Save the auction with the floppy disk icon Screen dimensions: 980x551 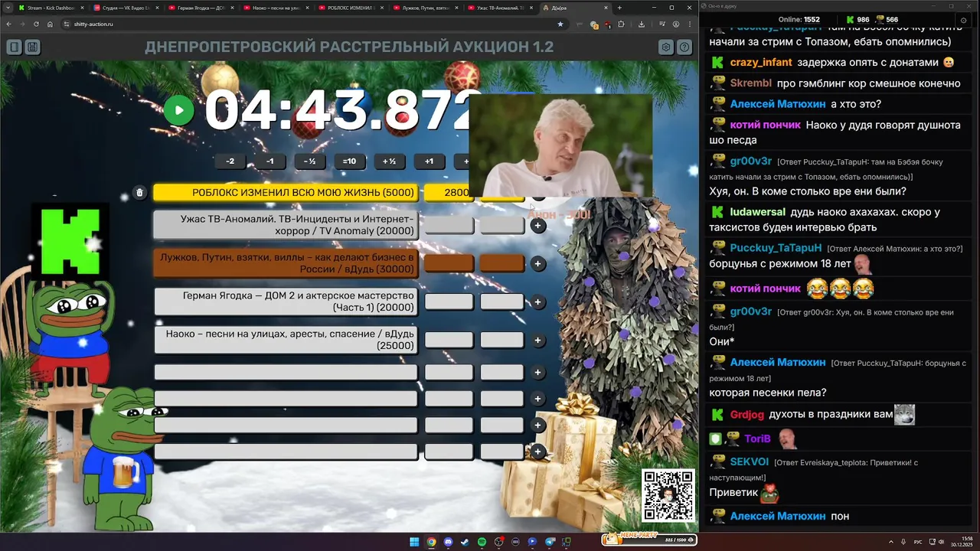pyautogui.click(x=32, y=47)
